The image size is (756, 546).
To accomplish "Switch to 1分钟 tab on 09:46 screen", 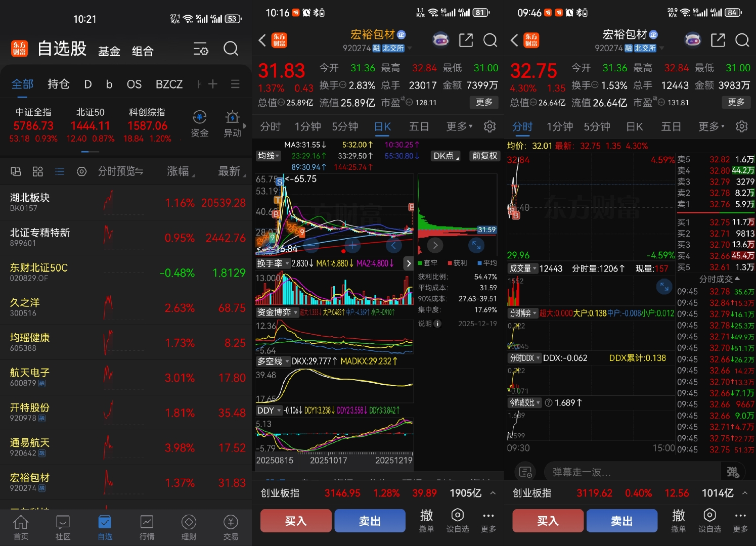I will pyautogui.click(x=560, y=126).
